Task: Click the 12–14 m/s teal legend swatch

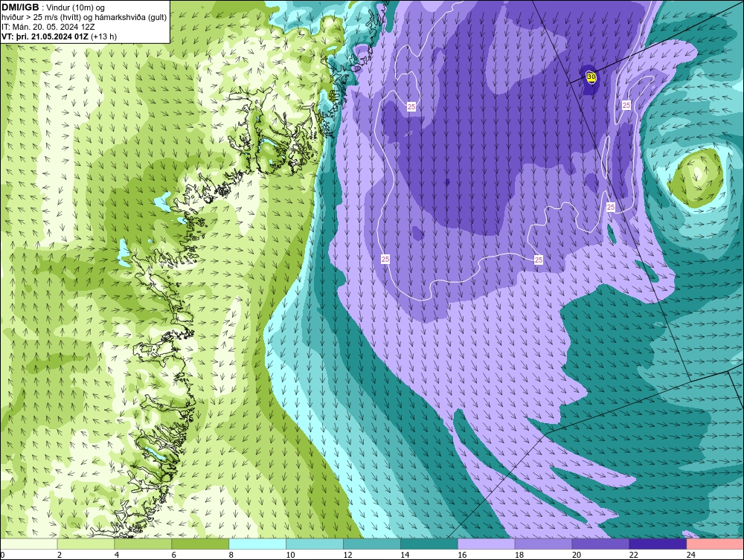Action: point(371,544)
